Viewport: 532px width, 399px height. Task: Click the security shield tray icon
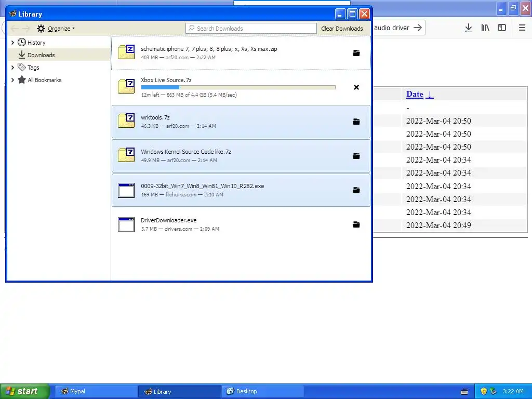point(484,391)
